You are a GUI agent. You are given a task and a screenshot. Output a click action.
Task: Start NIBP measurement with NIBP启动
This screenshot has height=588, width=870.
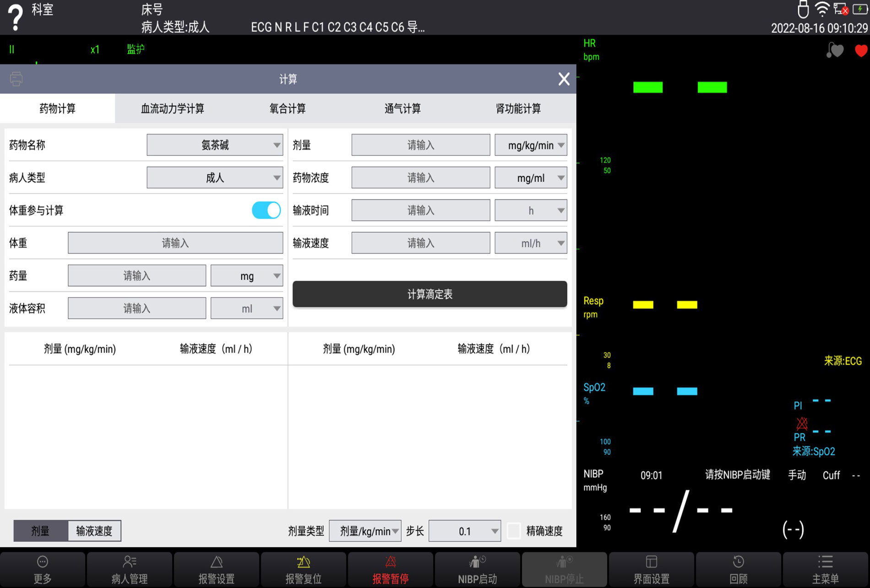(477, 569)
